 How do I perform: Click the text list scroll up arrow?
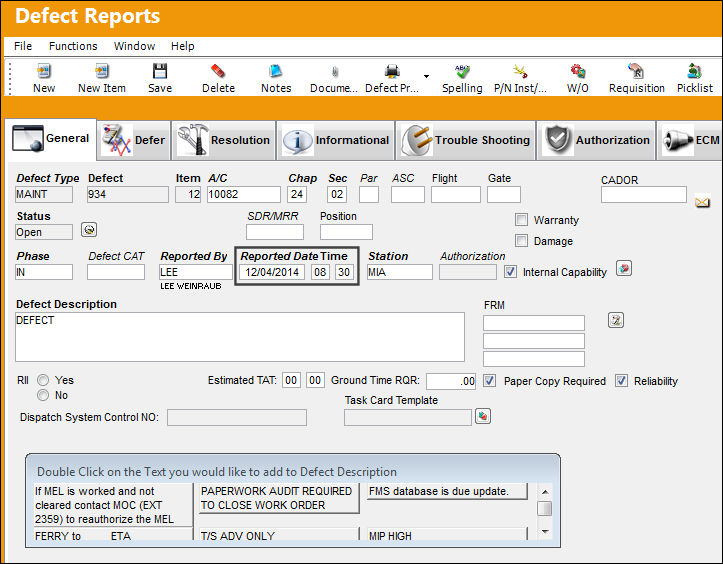click(545, 492)
